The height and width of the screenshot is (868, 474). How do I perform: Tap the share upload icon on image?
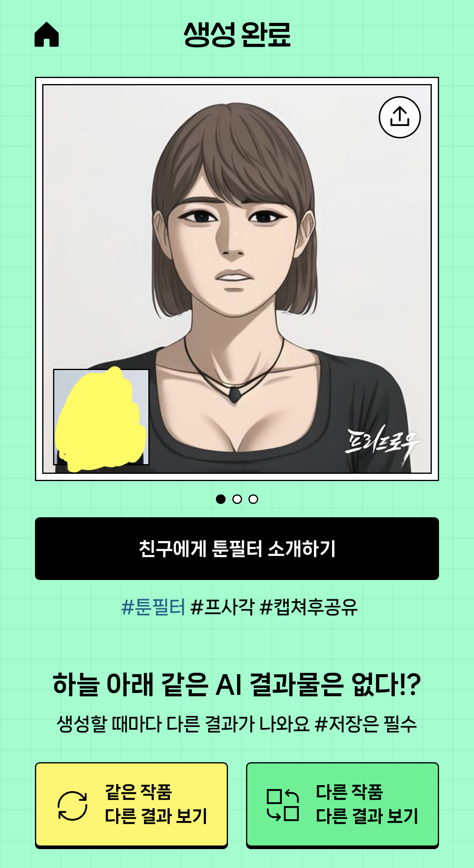400,117
